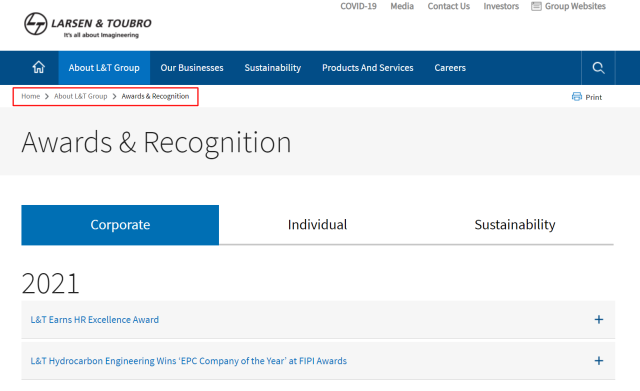Switch to the Sustainability awards tab
Viewport: 640px width, 391px height.
pos(515,225)
